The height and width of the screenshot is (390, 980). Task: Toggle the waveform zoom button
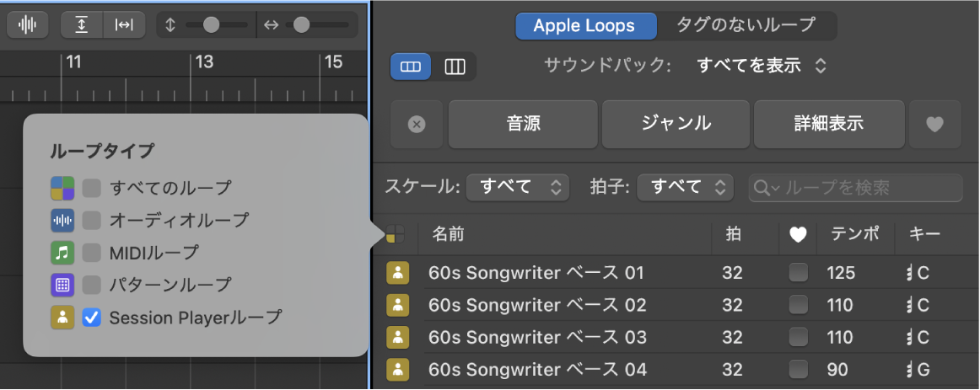point(28,25)
